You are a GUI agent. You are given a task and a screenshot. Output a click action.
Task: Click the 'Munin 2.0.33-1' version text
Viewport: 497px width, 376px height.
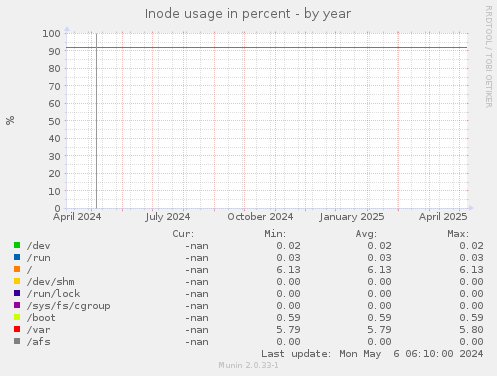(x=248, y=365)
